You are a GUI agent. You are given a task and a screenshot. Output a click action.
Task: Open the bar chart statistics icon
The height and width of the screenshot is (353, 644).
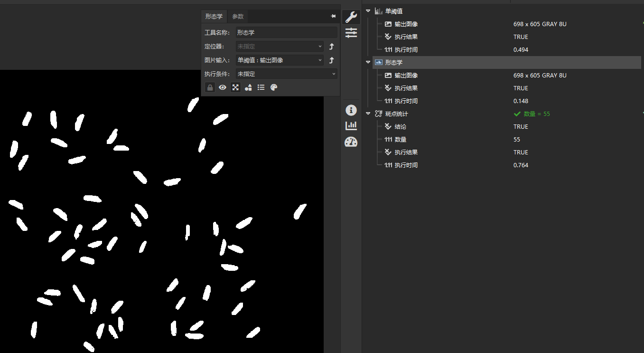351,126
